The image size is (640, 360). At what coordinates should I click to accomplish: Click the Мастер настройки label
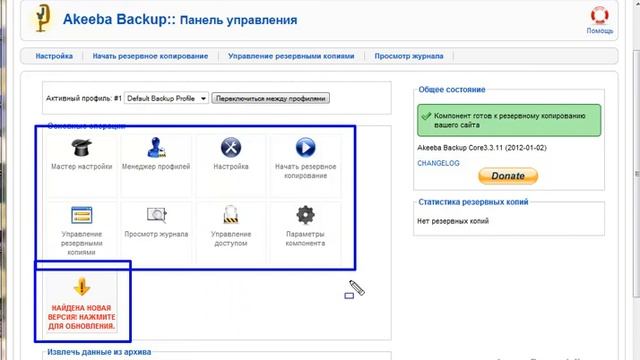(x=82, y=167)
